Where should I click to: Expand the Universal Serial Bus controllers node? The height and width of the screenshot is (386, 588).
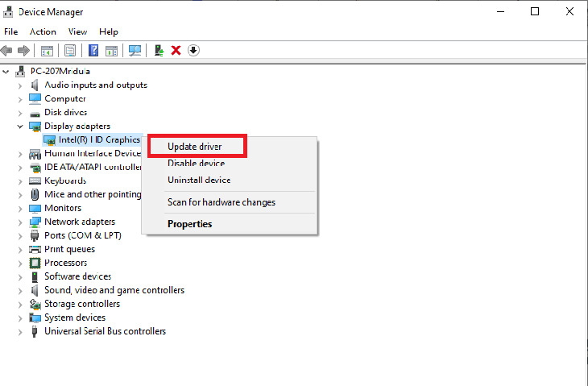20,332
